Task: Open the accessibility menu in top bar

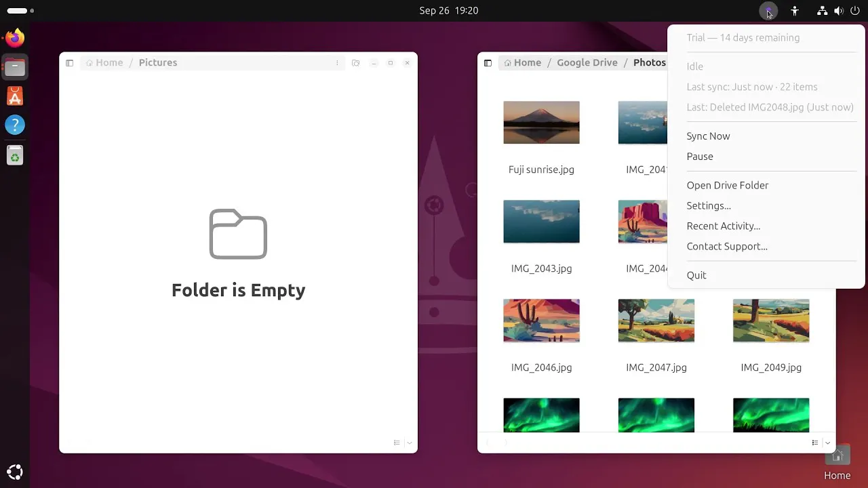Action: [x=795, y=11]
